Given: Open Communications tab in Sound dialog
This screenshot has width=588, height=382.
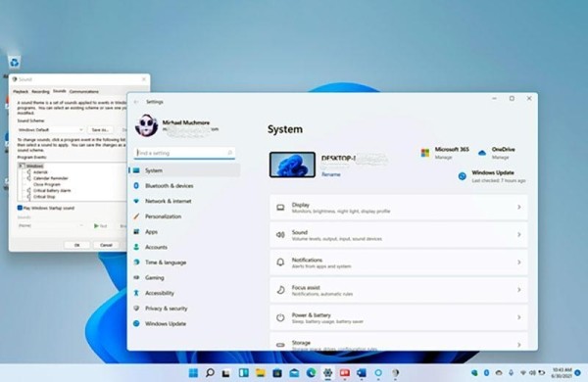Looking at the screenshot, I should point(84,91).
